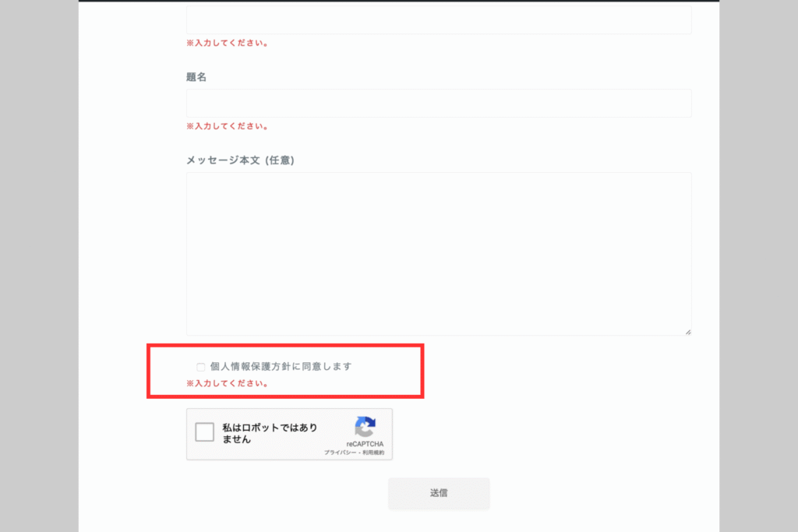Focus the 題名 input field
This screenshot has width=798, height=532.
pyautogui.click(x=438, y=103)
